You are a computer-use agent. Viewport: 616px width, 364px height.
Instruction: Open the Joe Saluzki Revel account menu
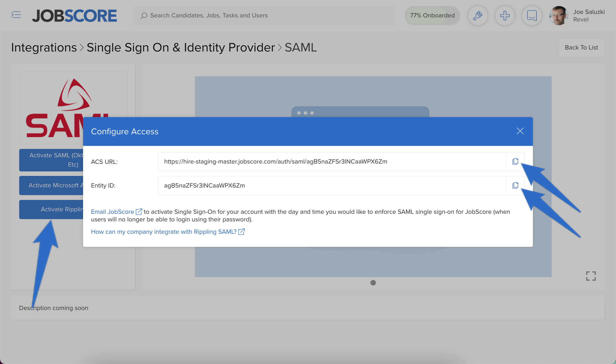click(x=588, y=16)
